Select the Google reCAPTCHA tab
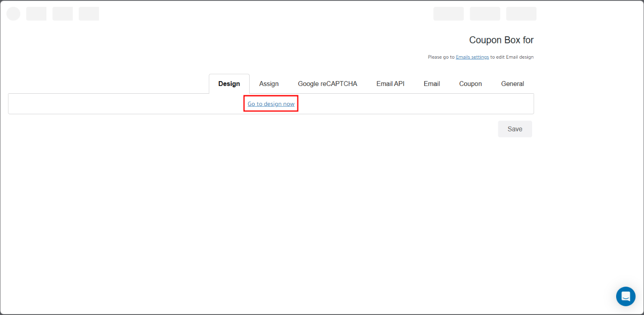Viewport: 644px width, 315px height. pos(327,84)
